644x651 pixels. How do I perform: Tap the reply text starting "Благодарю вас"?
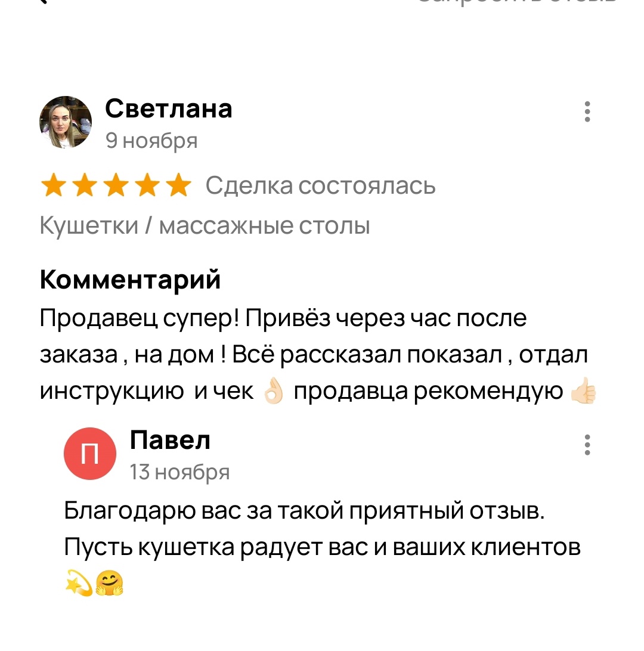tap(322, 529)
